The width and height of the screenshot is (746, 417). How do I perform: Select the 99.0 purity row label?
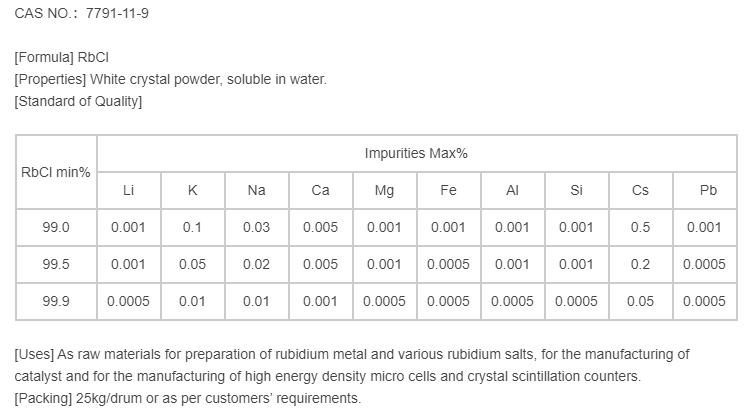pos(56,227)
